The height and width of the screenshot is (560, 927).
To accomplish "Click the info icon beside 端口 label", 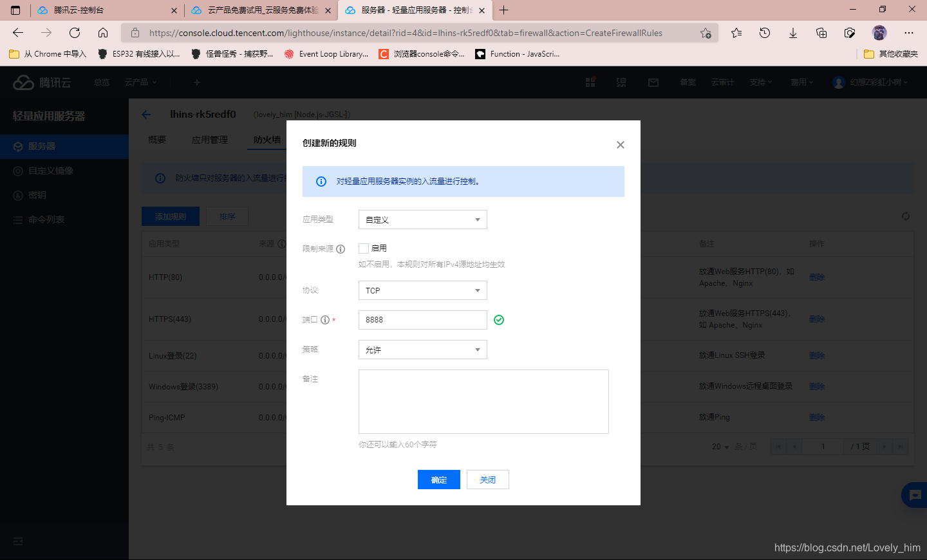I will point(325,320).
